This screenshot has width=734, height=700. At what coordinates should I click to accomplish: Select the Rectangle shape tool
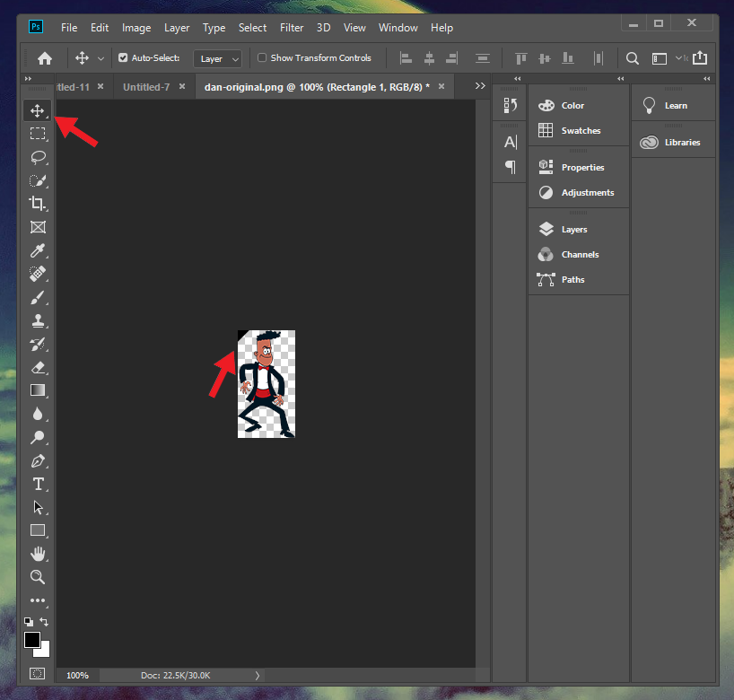coord(38,530)
